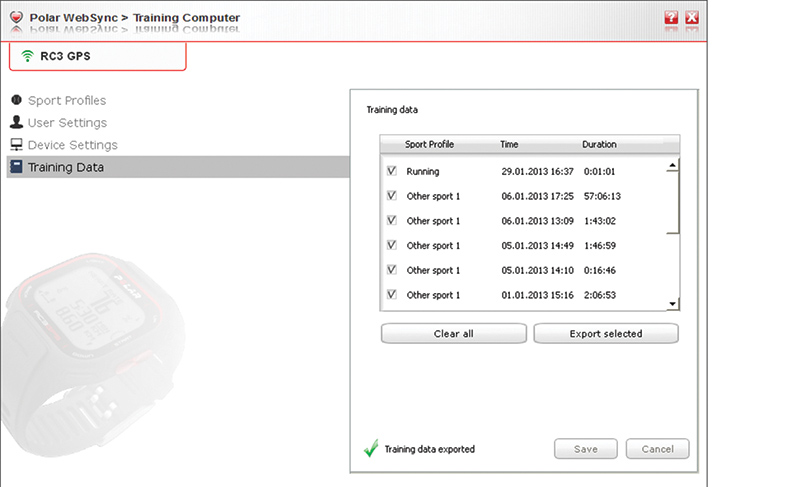Image resolution: width=800 pixels, height=487 pixels.
Task: Close the Polar WebSync window
Action: [x=692, y=18]
